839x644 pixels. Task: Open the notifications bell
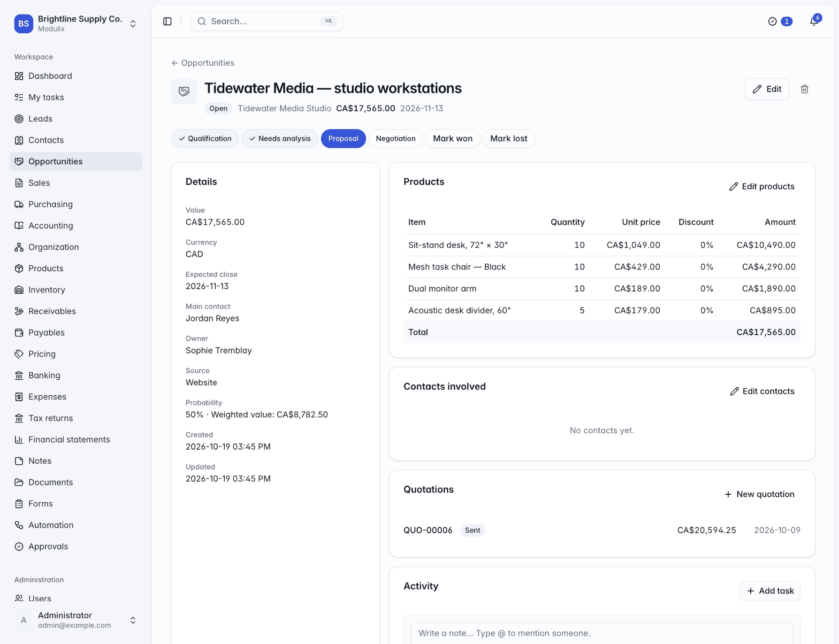pos(814,21)
